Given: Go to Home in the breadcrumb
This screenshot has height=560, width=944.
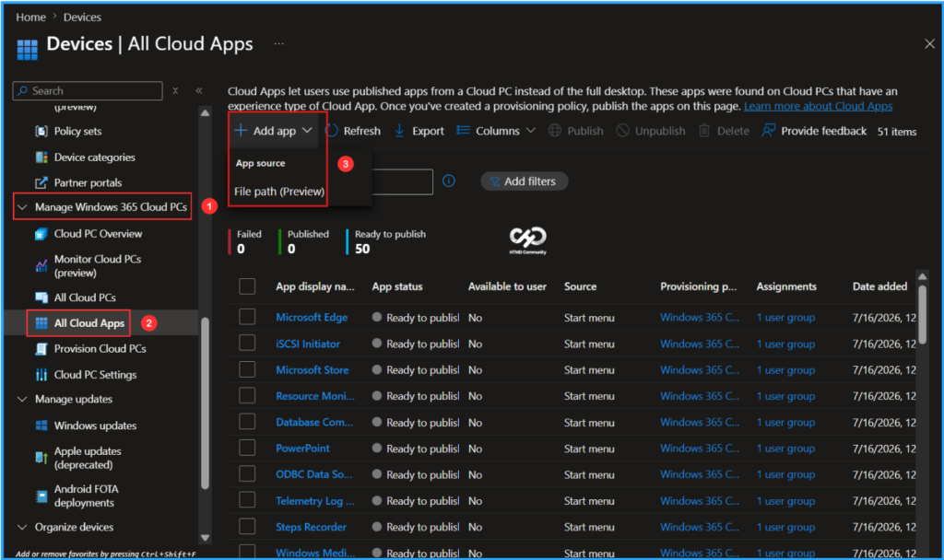Looking at the screenshot, I should tap(30, 17).
